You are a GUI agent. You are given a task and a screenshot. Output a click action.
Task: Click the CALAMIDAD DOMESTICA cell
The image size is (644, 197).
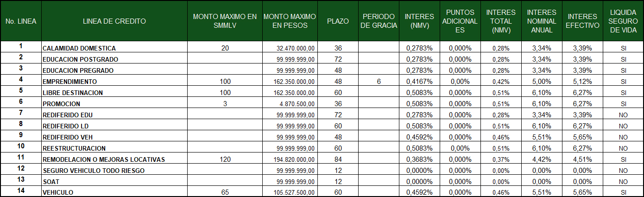[114, 48]
